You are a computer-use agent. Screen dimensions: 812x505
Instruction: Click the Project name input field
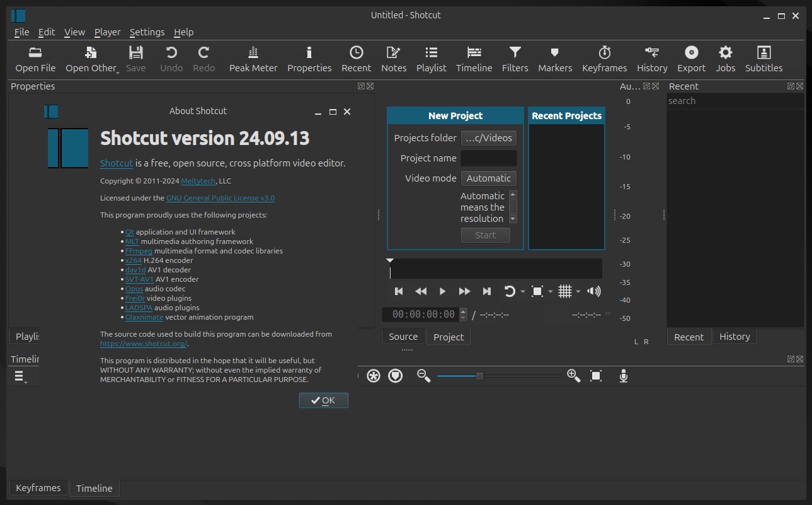tap(489, 158)
